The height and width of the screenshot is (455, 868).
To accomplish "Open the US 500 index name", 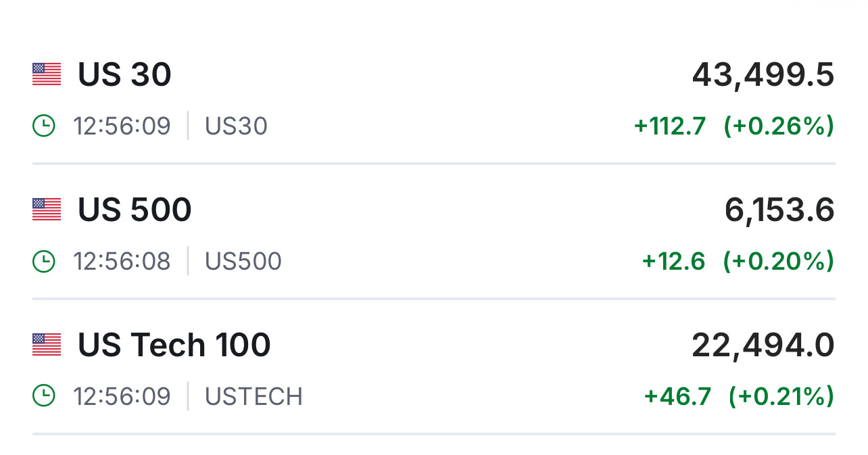I will coord(135,210).
